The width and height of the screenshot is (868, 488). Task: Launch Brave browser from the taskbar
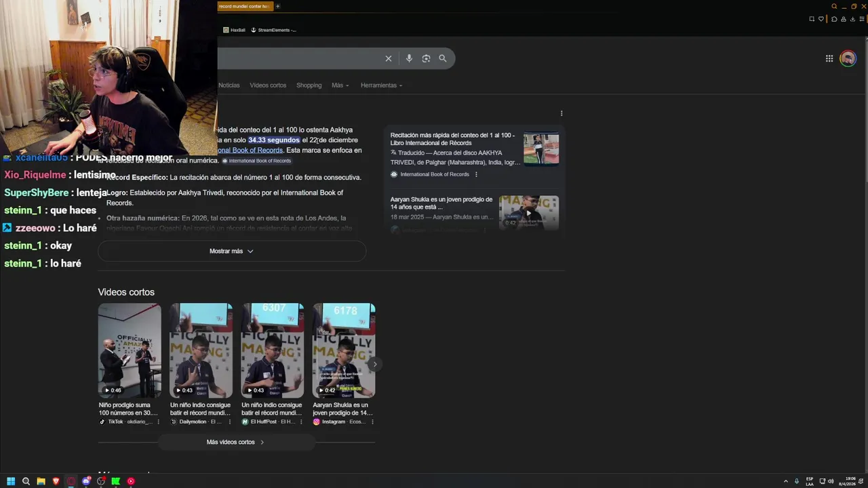pyautogui.click(x=56, y=481)
